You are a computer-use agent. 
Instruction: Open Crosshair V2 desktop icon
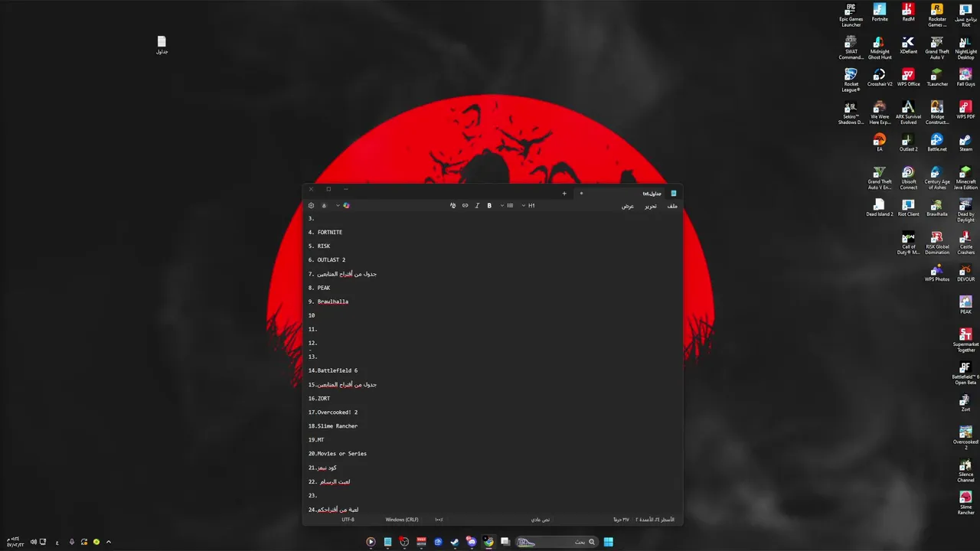pyautogui.click(x=880, y=77)
